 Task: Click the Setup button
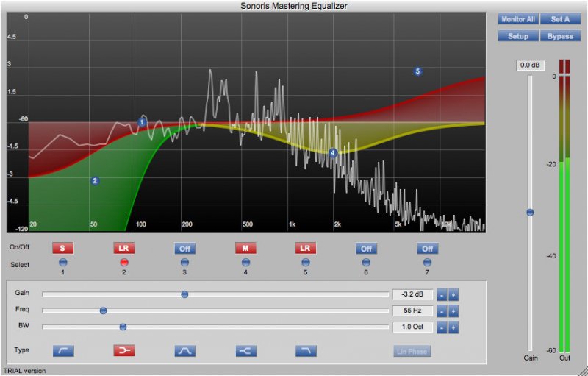pos(518,35)
